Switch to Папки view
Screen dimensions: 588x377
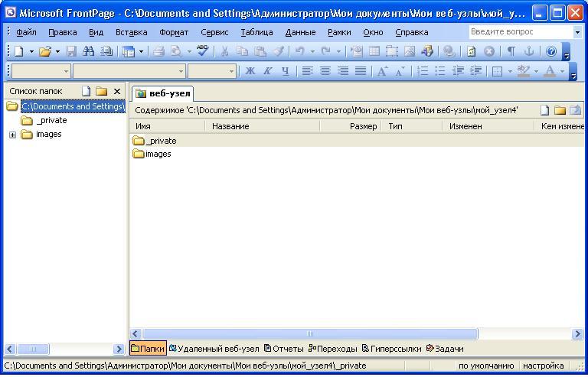pos(148,349)
